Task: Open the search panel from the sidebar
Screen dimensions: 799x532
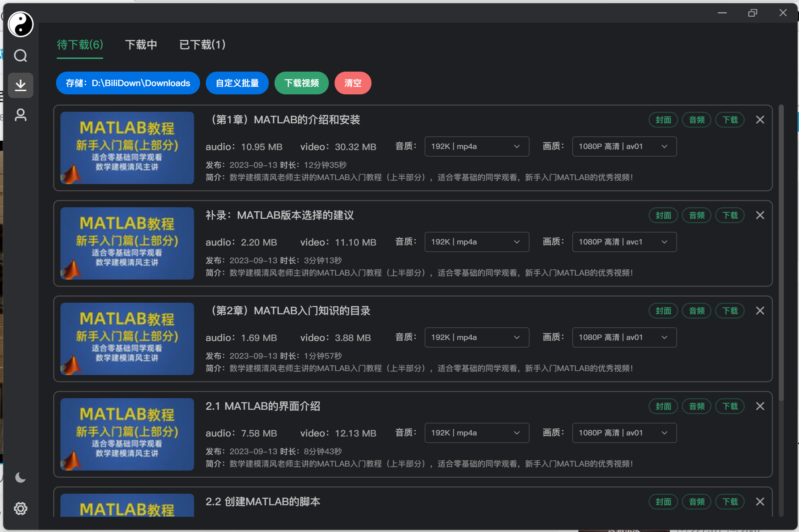Action: 21,56
